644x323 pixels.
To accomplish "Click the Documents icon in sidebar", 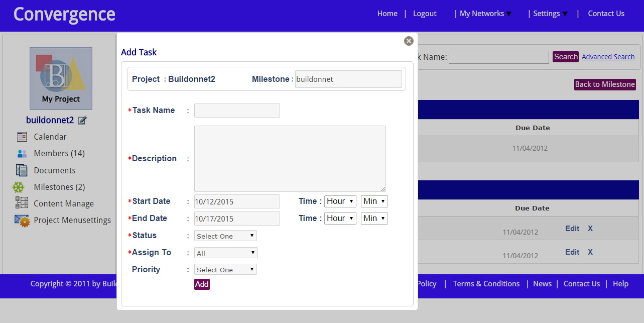I will [22, 170].
